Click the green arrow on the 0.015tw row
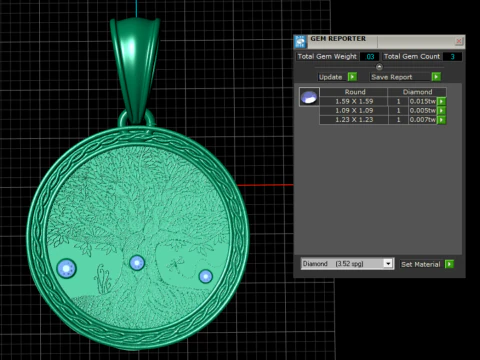 click(441, 101)
